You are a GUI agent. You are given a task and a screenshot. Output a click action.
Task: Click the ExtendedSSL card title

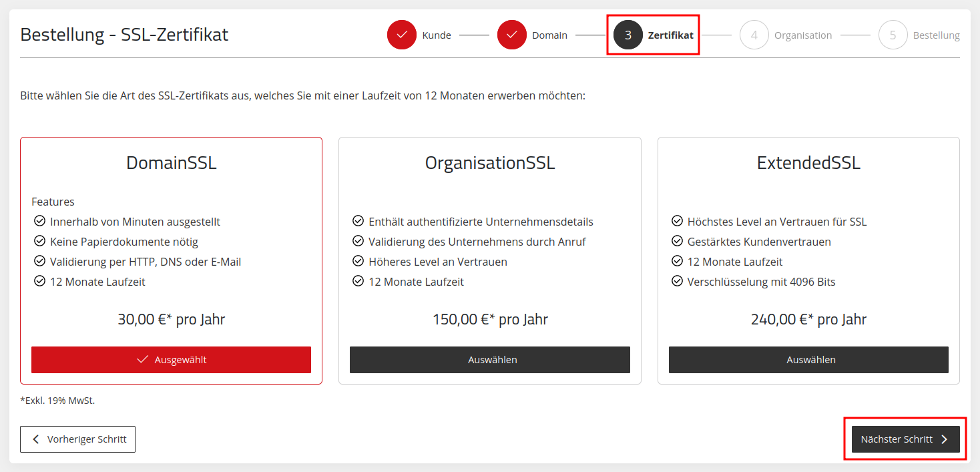click(x=808, y=163)
